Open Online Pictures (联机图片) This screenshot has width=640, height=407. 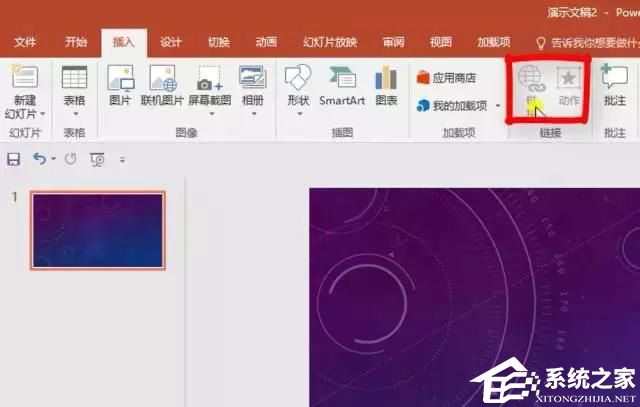point(162,85)
